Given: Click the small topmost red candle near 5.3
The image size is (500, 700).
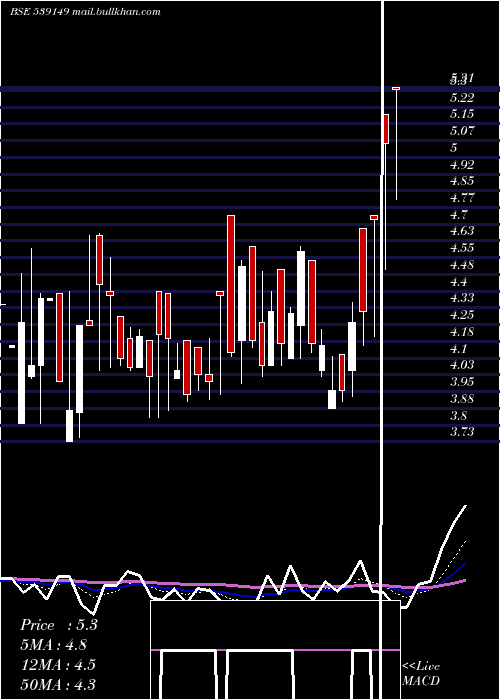Looking at the screenshot, I should (396, 88).
